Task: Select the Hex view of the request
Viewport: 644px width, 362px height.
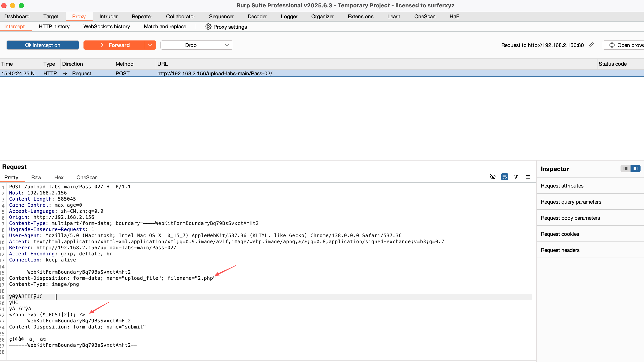Action: pos(59,177)
